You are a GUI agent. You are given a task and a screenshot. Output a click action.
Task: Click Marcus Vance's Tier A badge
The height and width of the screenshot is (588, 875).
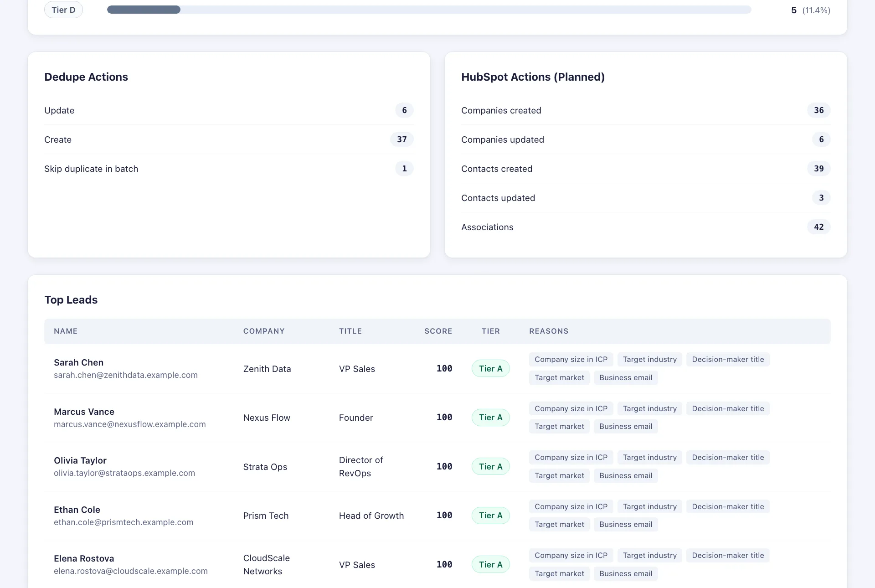(x=491, y=418)
